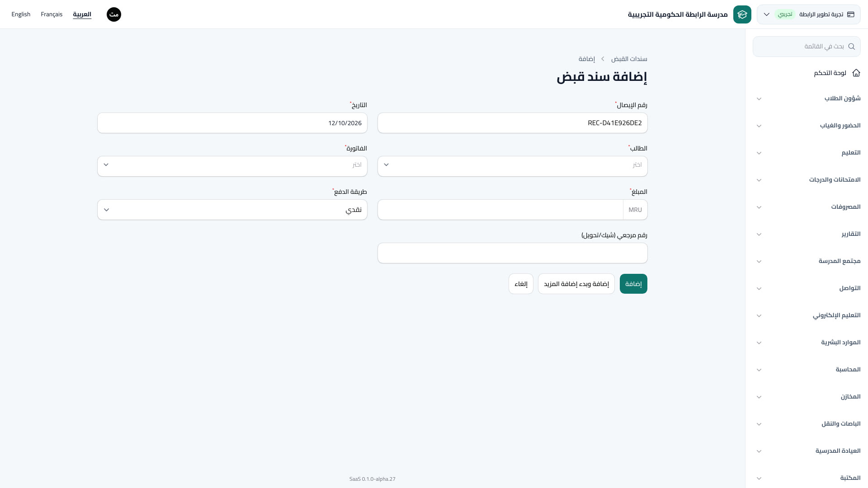Focus the رقم الإيصال receipt number field
Viewport: 868px width, 488px height.
[x=512, y=123]
